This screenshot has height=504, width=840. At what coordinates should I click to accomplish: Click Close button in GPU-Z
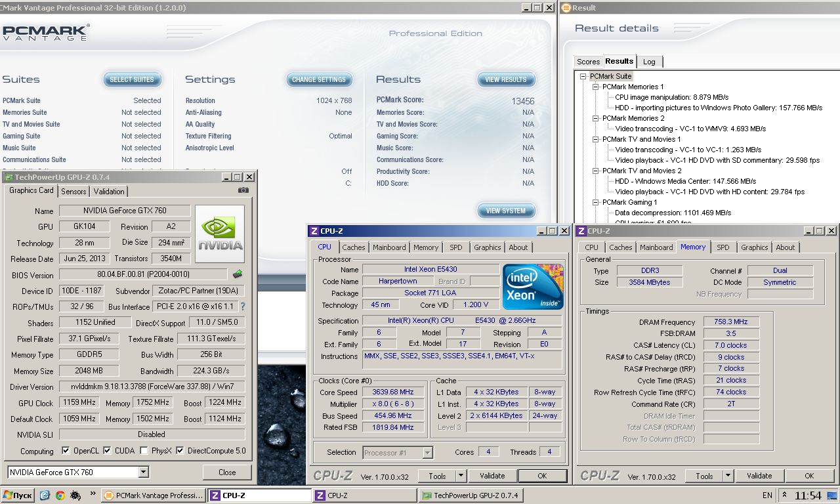(227, 472)
